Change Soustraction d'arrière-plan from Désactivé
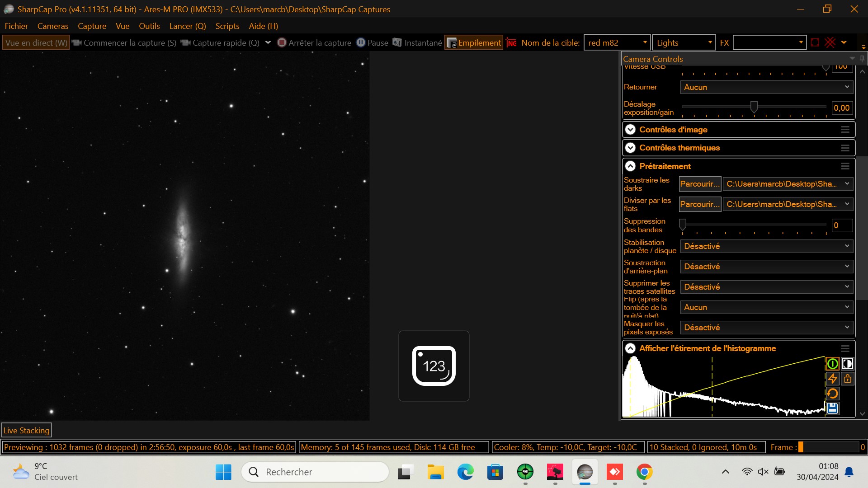The height and width of the screenshot is (488, 868). (766, 267)
